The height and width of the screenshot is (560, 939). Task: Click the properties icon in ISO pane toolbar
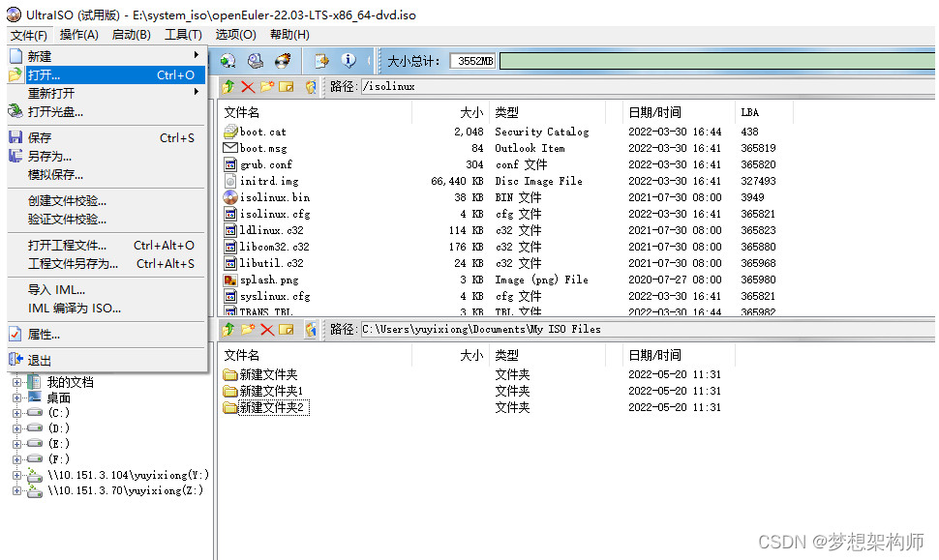click(x=311, y=87)
